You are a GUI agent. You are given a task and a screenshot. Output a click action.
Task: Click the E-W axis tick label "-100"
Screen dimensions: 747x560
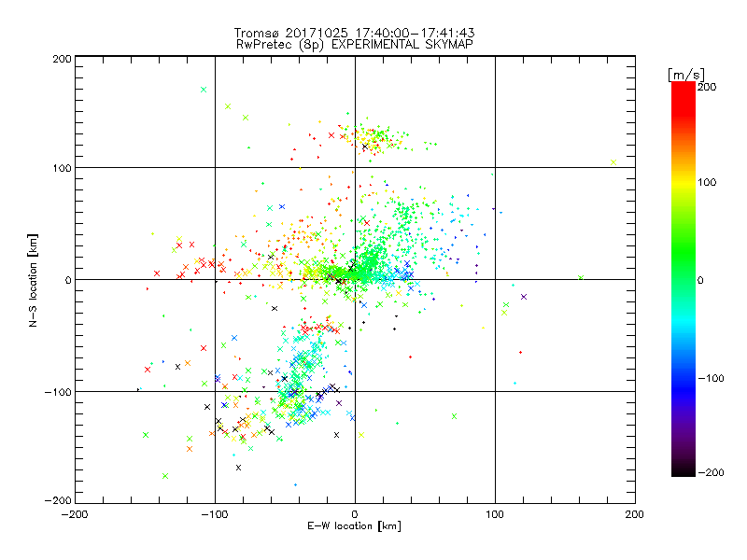point(215,514)
